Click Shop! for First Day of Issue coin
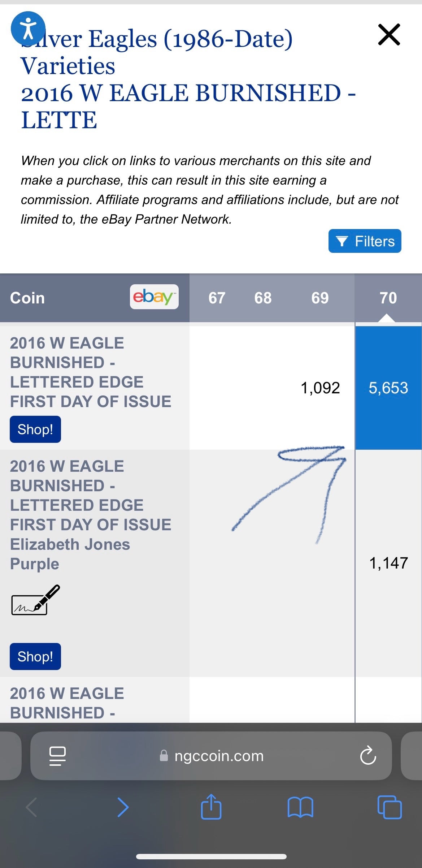The height and width of the screenshot is (868, 422). tap(35, 429)
